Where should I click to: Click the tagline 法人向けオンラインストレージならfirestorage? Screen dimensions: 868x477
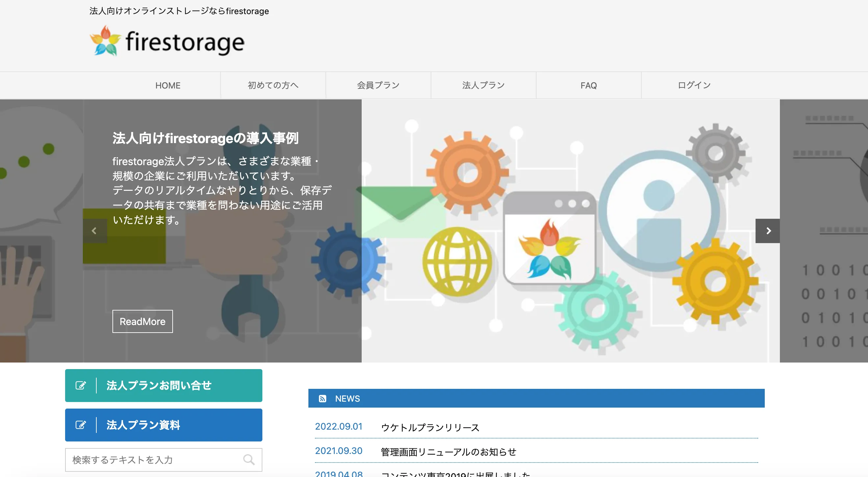(x=179, y=11)
